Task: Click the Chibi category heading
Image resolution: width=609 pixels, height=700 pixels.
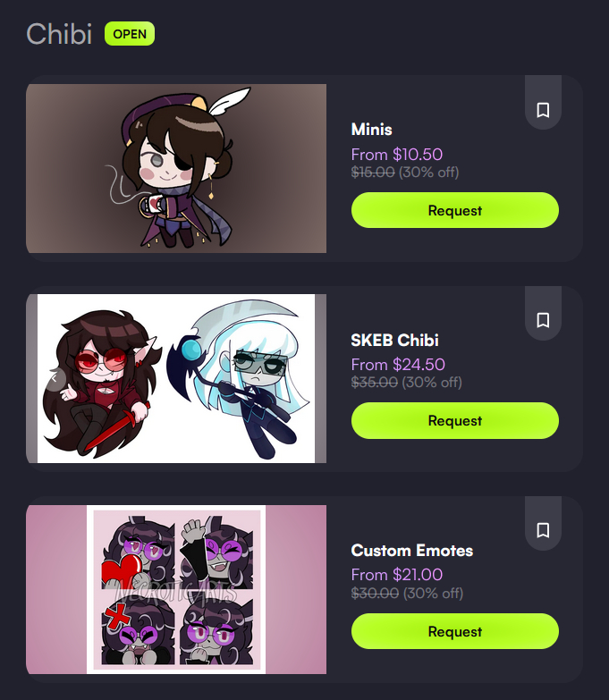Action: (59, 34)
